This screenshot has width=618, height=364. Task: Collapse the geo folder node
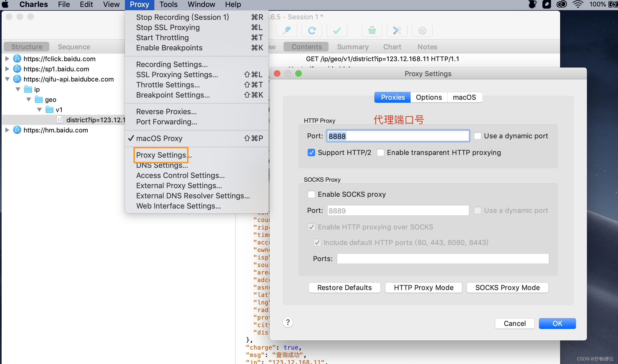click(29, 99)
